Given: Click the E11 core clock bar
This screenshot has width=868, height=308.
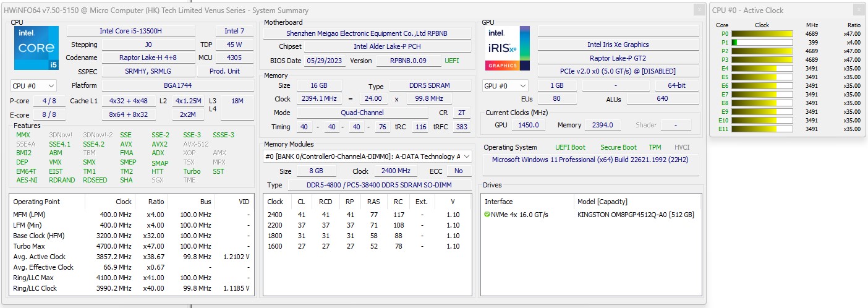Looking at the screenshot, I should pyautogui.click(x=762, y=129).
